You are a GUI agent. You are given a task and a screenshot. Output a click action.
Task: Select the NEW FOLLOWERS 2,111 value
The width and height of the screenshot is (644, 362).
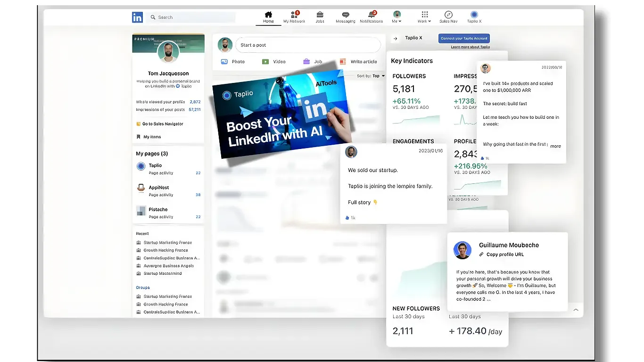403,331
